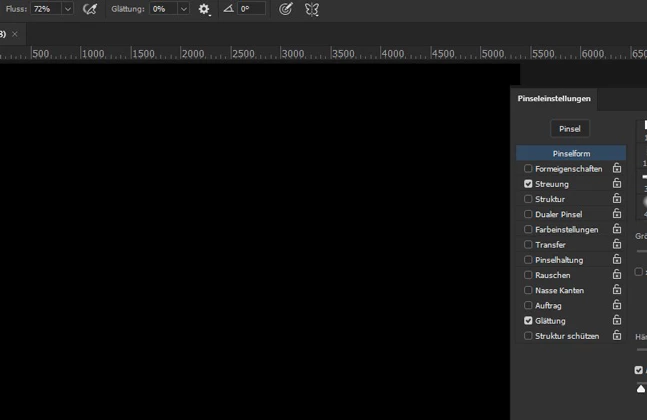This screenshot has width=647, height=420.
Task: Toggle lock icon for Rauschen
Action: coord(617,275)
